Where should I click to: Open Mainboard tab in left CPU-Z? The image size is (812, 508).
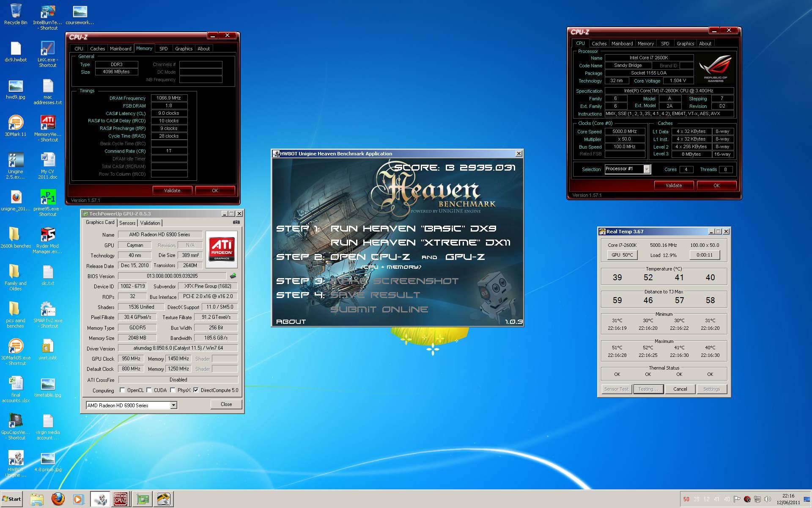121,49
